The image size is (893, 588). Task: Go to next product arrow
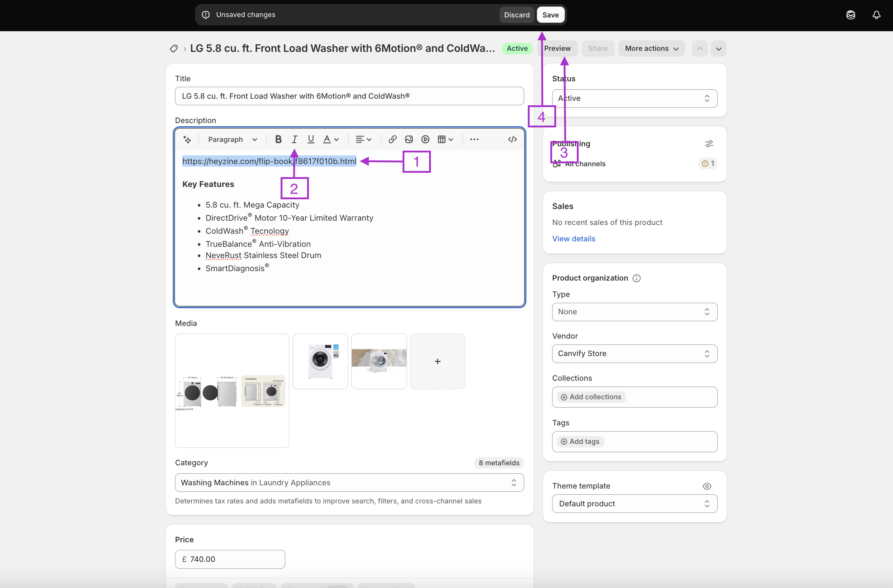coord(718,48)
